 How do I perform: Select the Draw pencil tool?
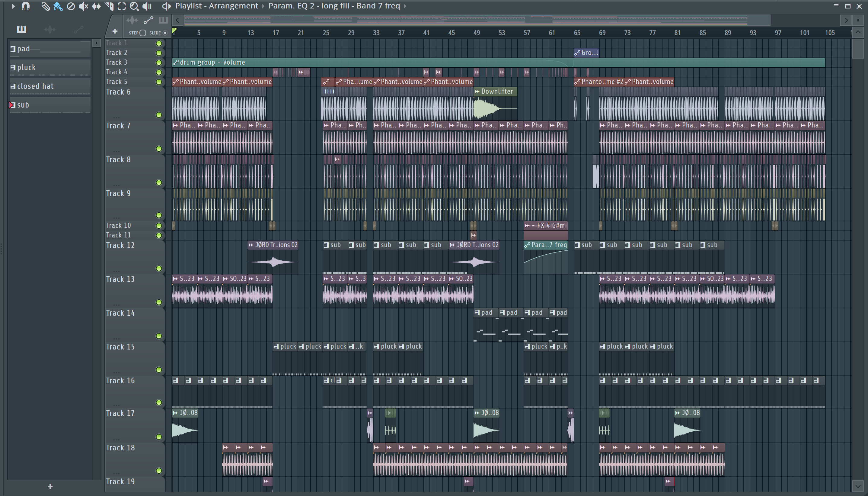(x=45, y=6)
